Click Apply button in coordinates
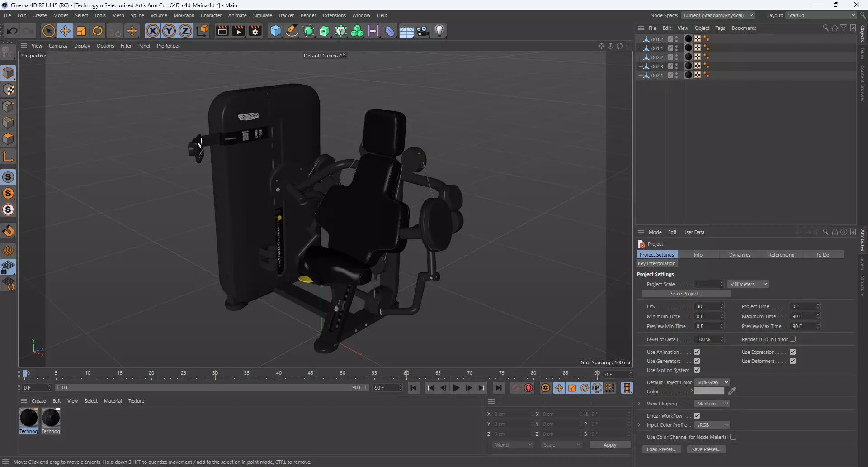The image size is (868, 467). tap(610, 445)
